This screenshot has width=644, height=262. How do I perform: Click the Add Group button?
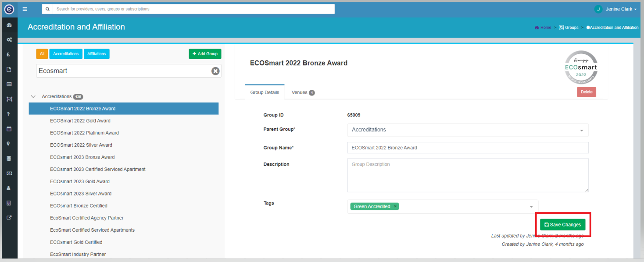click(205, 54)
